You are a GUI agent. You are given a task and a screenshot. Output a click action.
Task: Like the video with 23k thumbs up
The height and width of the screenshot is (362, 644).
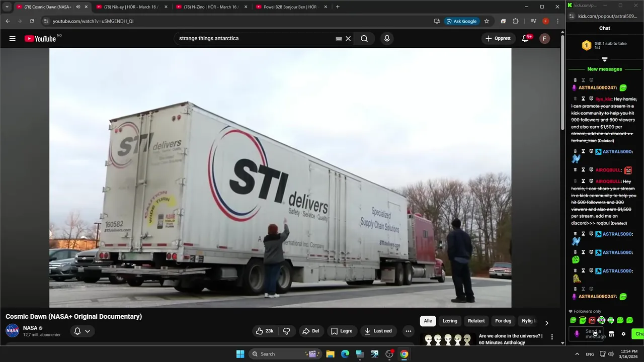[x=265, y=331]
